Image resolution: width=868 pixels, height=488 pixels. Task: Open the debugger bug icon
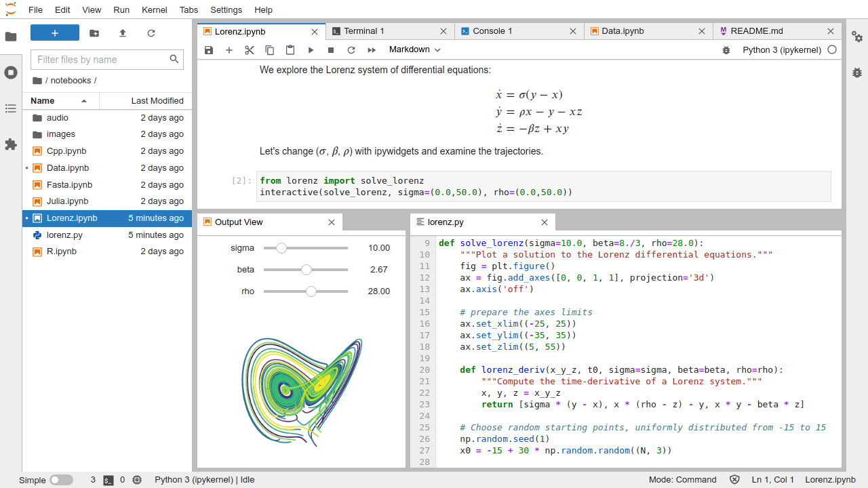pyautogui.click(x=726, y=49)
